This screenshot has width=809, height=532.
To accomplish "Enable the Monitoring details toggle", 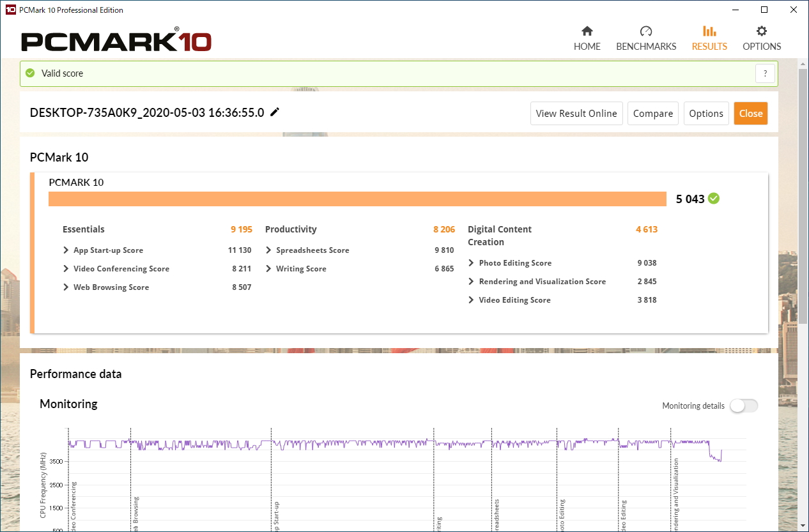I will [x=744, y=406].
